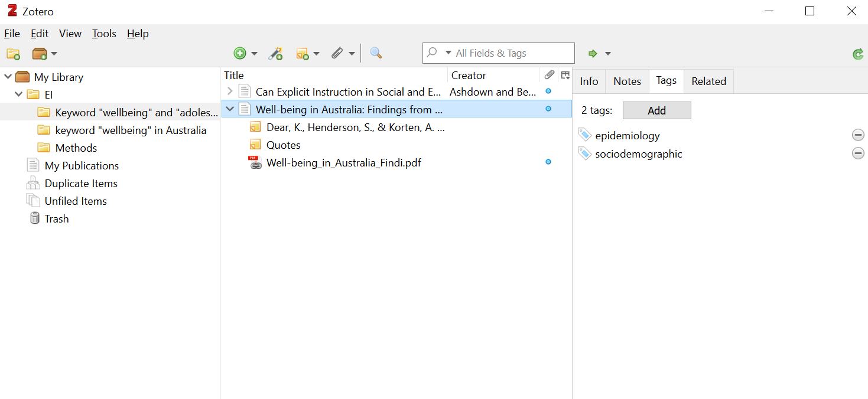Screen dimensions: 868x399
Task: Select the Dear, K., Henderson, S. note
Action: pos(355,127)
